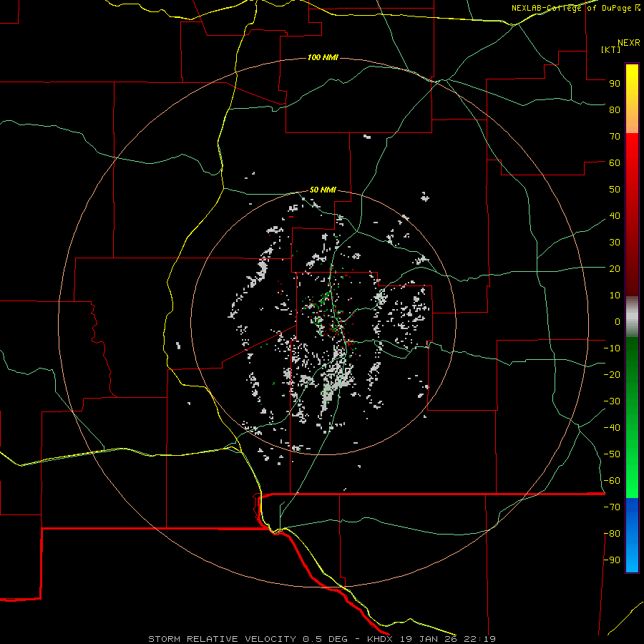Viewport: 644px width, 644px height.
Task: Click the 60 value on the velocity scale
Action: coord(615,162)
